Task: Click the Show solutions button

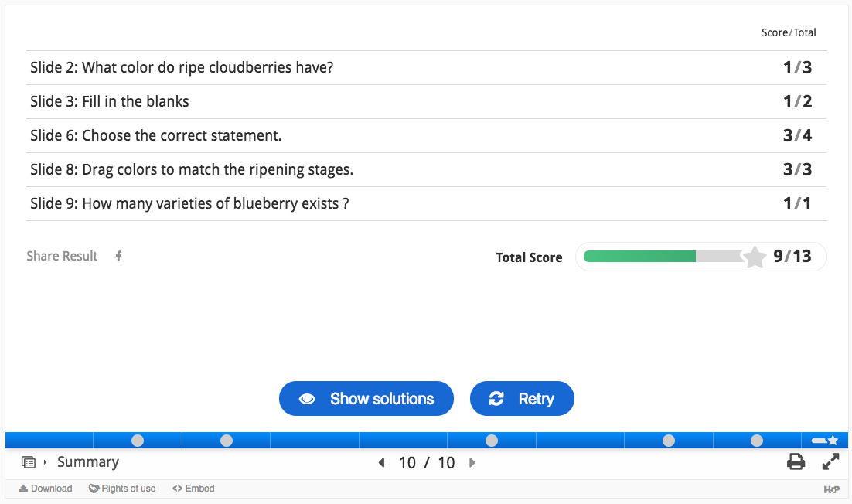Action: coord(366,399)
